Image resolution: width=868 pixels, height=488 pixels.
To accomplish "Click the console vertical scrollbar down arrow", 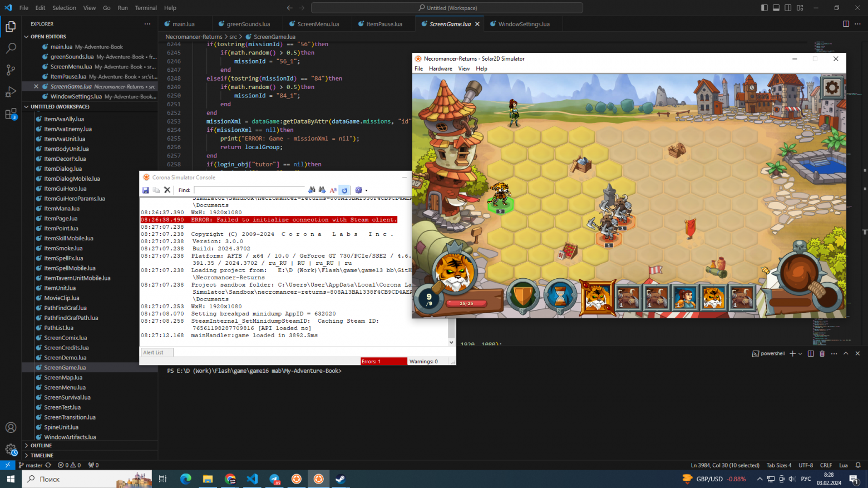I will point(451,342).
